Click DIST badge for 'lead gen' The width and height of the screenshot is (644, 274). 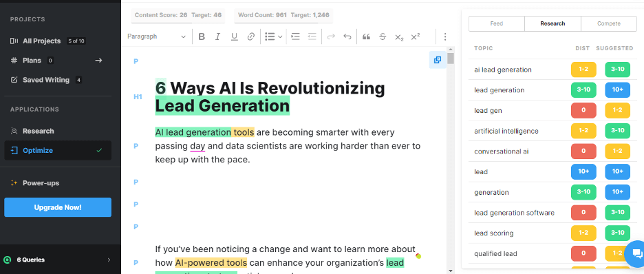pos(583,111)
